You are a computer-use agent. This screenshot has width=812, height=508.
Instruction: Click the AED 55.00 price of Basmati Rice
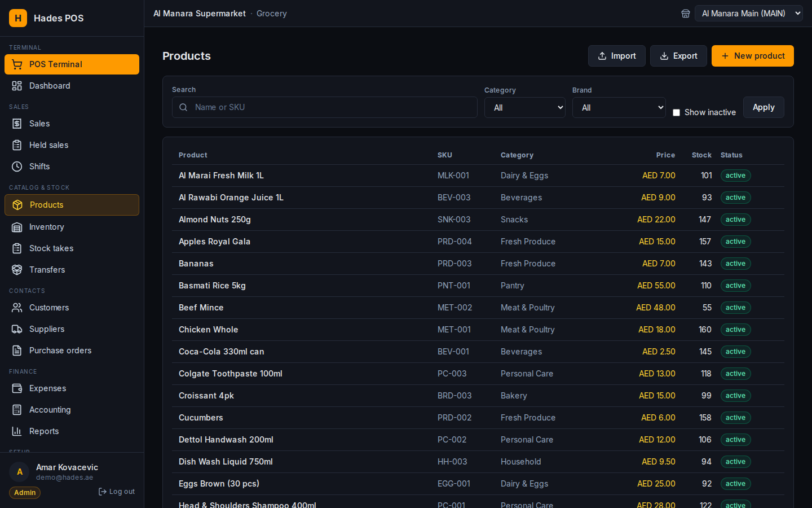[656, 286]
